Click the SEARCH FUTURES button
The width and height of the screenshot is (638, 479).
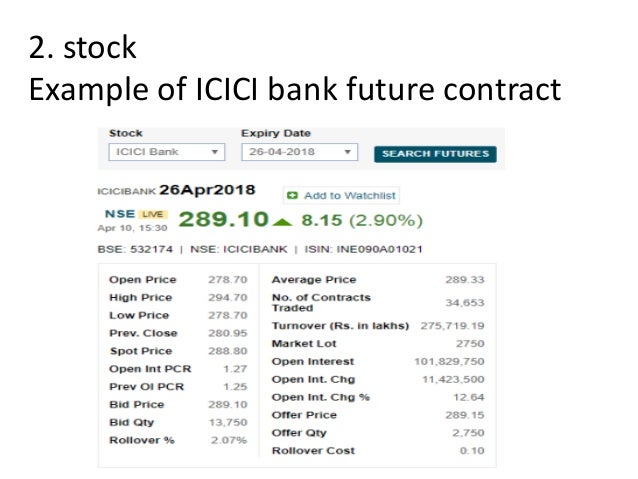(x=435, y=153)
